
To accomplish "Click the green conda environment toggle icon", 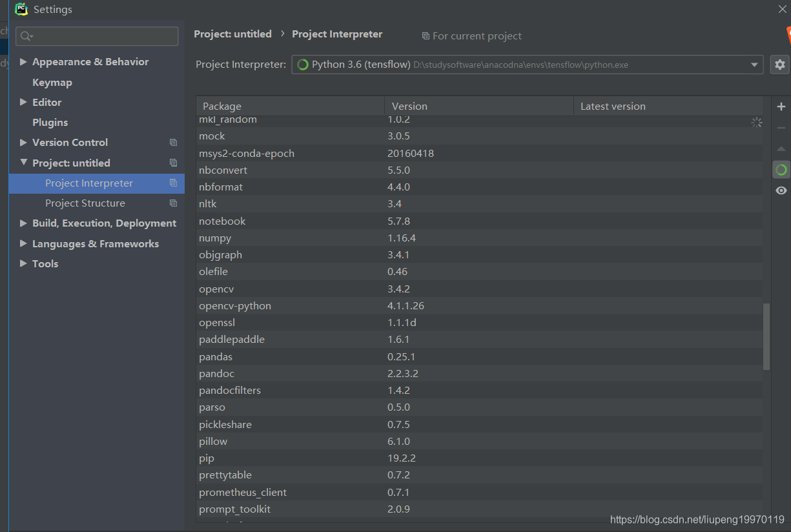I will [x=781, y=170].
